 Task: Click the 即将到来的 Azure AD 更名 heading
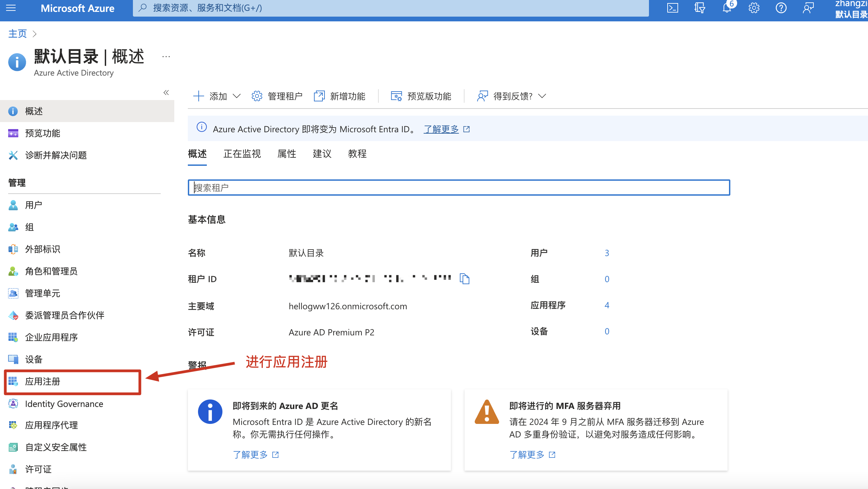pos(285,406)
